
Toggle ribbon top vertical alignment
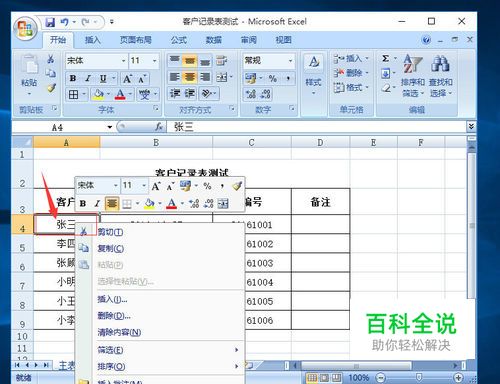click(175, 60)
